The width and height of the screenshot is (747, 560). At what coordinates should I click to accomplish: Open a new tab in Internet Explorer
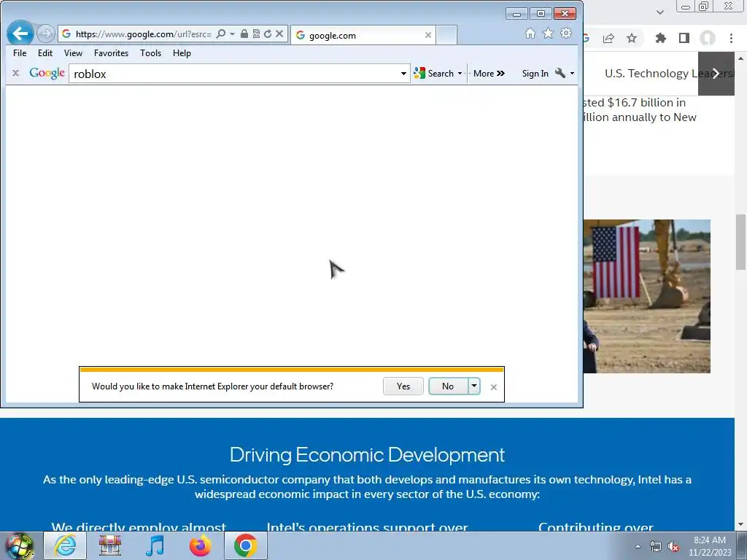click(446, 35)
